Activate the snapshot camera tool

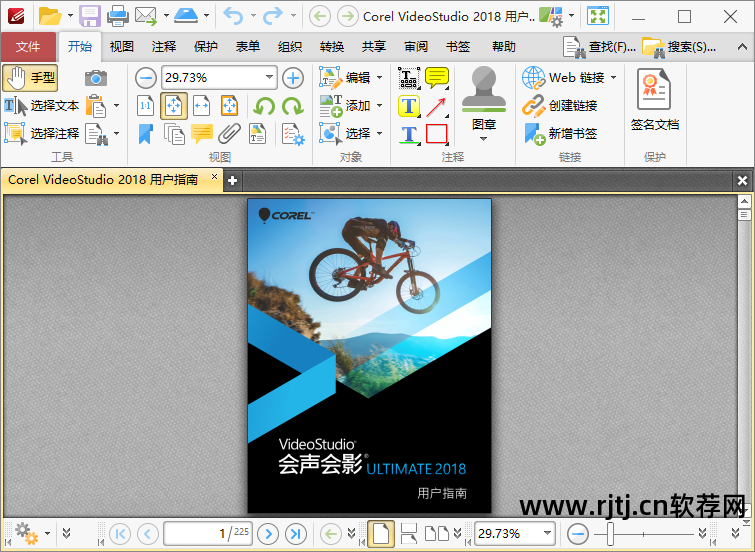96,78
